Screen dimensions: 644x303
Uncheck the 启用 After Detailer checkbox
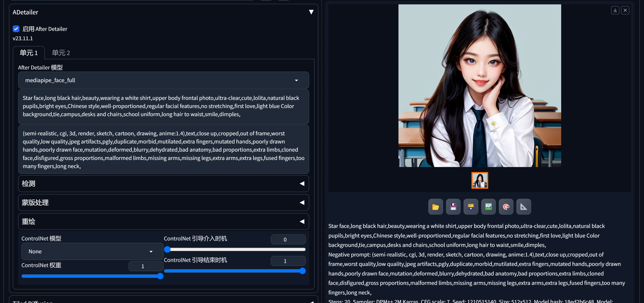pyautogui.click(x=16, y=29)
